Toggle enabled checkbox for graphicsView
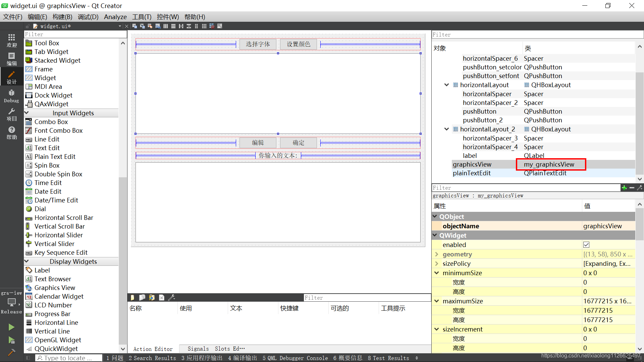Viewport: 644px width, 362px height. tap(587, 244)
